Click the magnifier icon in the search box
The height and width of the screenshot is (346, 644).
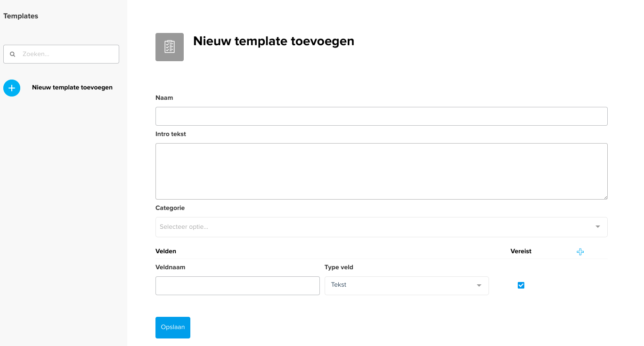tap(13, 54)
